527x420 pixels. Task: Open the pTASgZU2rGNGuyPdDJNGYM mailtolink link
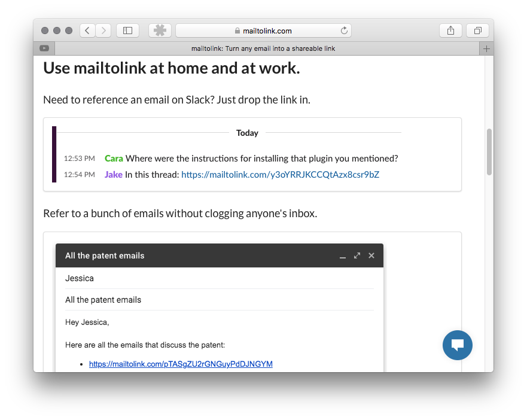click(x=181, y=364)
